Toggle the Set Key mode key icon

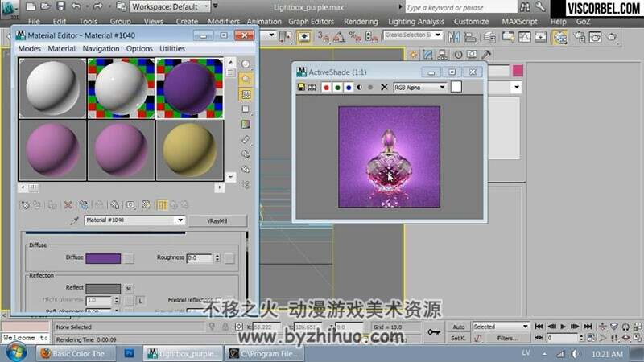pyautogui.click(x=433, y=332)
